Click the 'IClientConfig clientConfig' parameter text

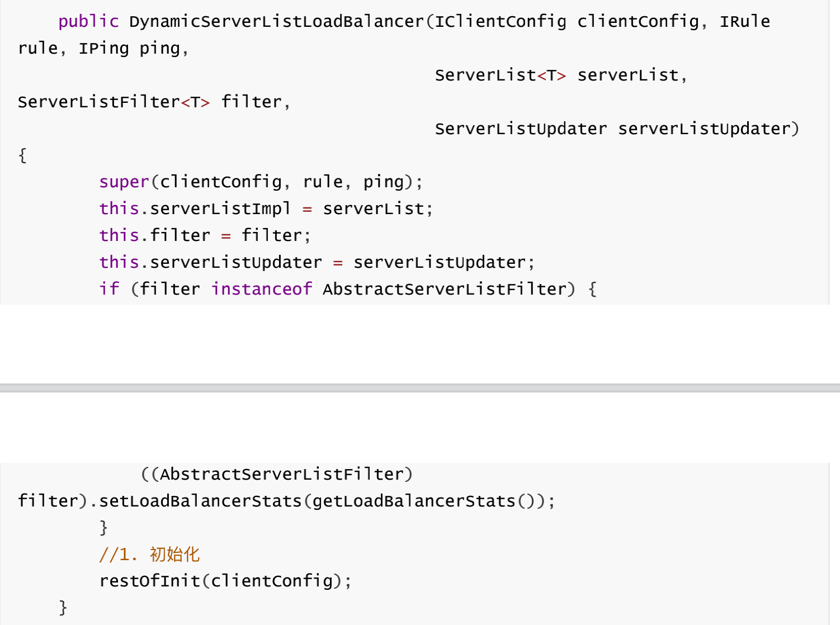567,22
